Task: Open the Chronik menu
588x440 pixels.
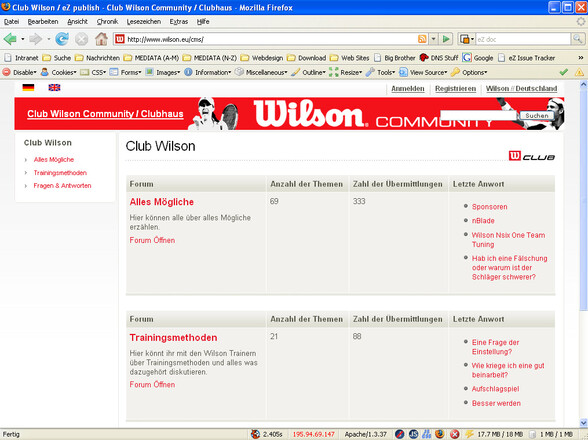Action: click(107, 22)
